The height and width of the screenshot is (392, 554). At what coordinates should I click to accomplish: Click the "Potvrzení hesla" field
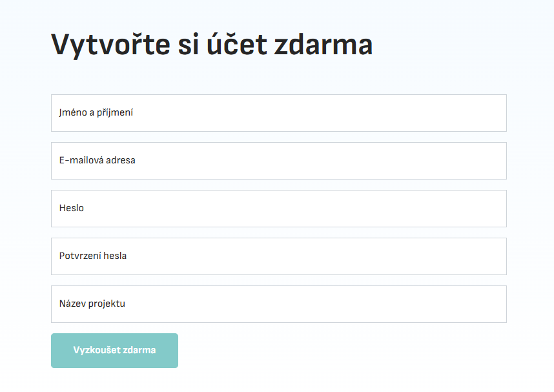coord(278,256)
